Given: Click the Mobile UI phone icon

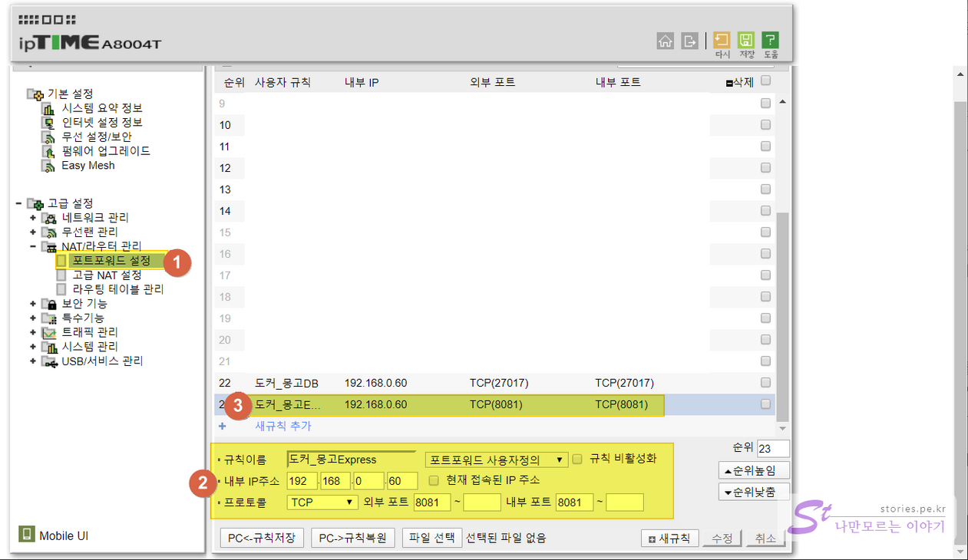Looking at the screenshot, I should click(x=27, y=535).
